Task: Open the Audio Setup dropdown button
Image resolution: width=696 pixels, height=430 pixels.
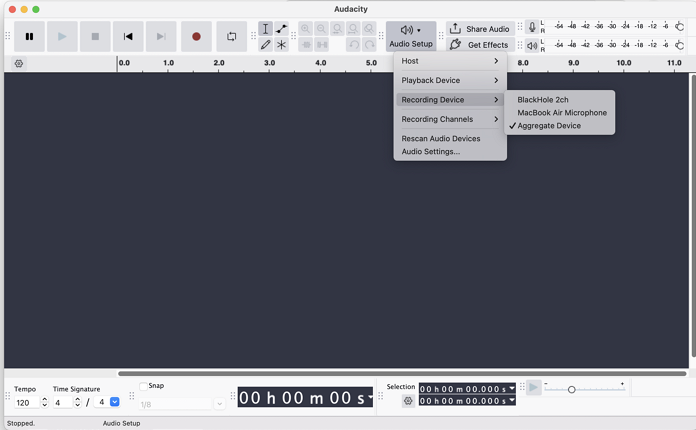Action: [x=411, y=36]
